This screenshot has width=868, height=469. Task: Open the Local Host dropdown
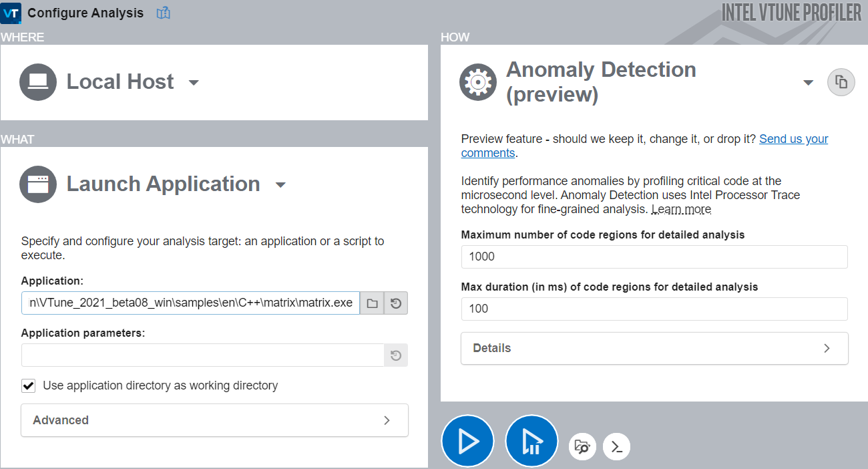pos(194,83)
